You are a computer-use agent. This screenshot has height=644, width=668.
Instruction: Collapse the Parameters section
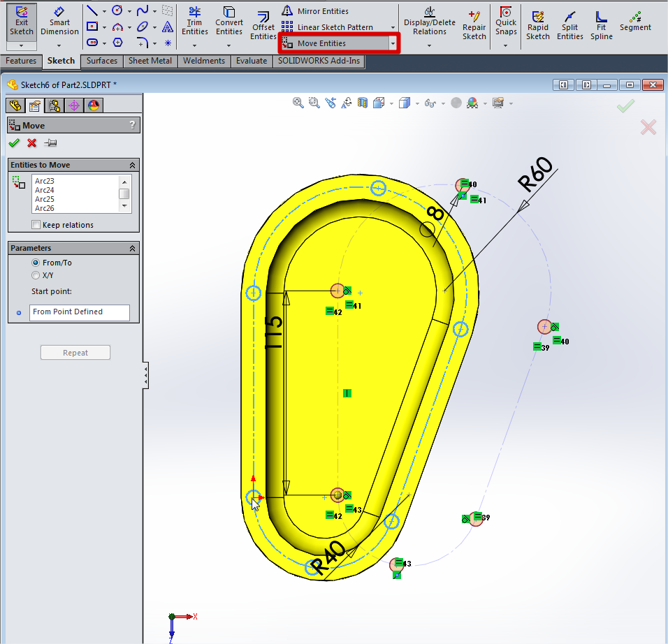click(132, 248)
